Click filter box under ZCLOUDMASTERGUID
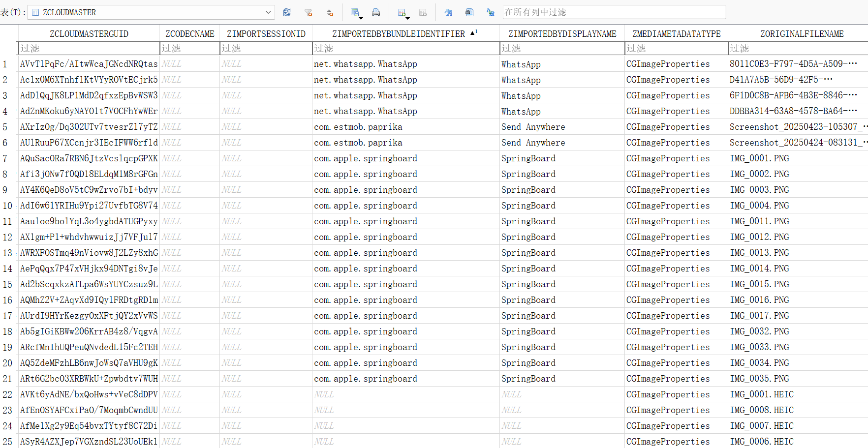The image size is (868, 448). click(89, 48)
